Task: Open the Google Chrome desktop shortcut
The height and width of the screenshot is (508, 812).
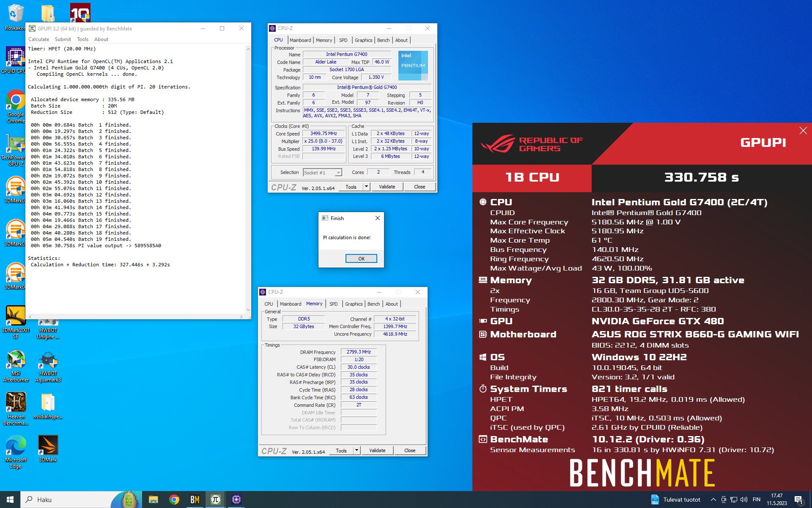Action: pos(16,106)
